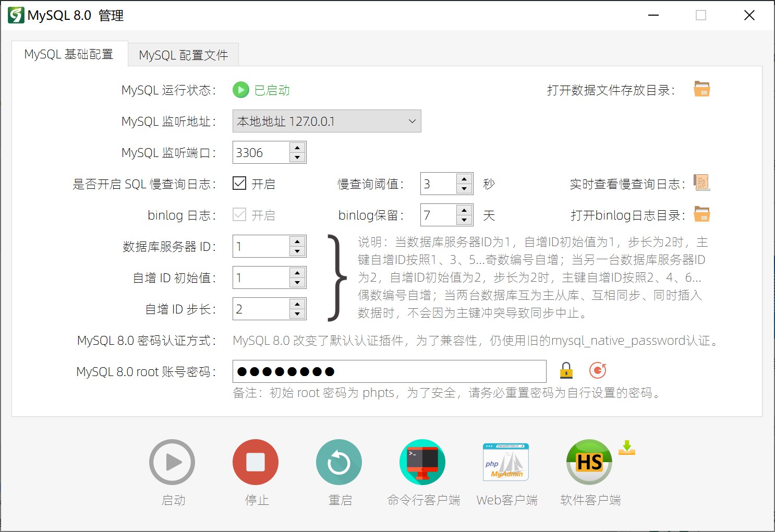The image size is (775, 532).
Task: Increase the binlog retention days
Action: pos(464,210)
